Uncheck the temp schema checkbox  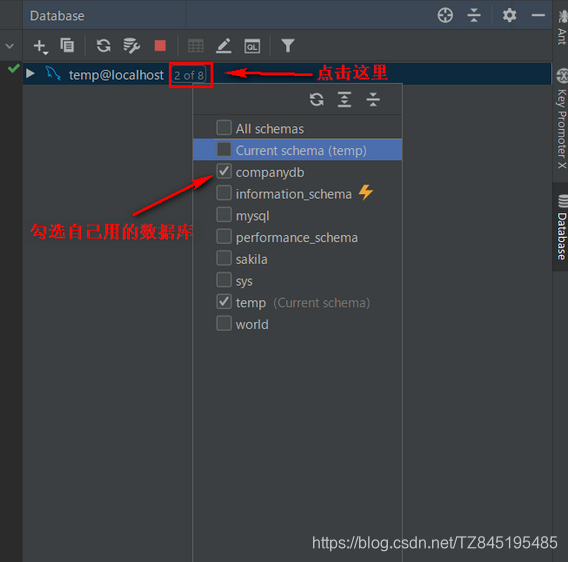click(224, 301)
